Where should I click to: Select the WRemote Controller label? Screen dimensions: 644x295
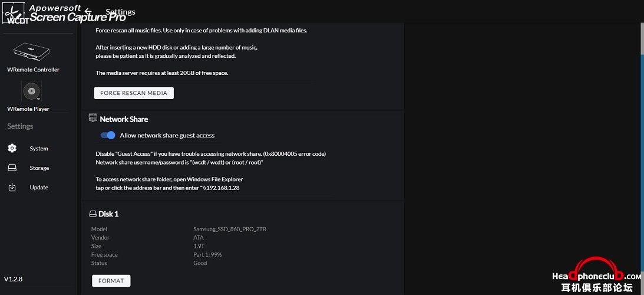pyautogui.click(x=33, y=70)
